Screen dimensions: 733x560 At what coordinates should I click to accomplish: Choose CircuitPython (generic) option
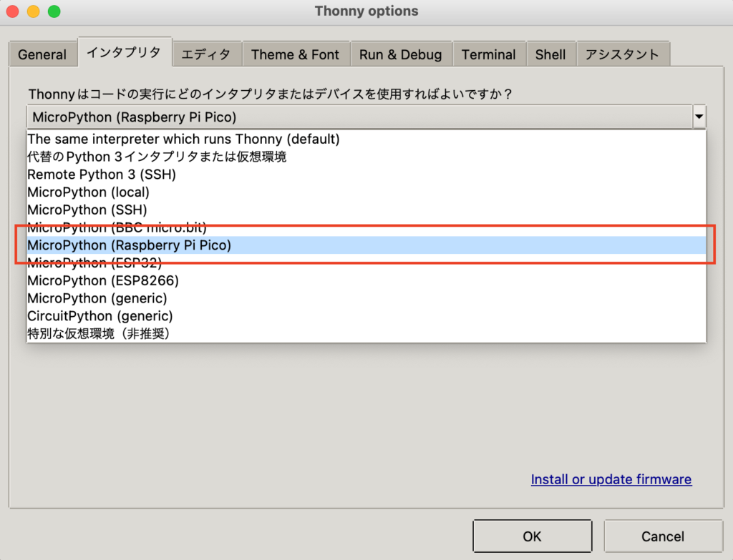[x=366, y=316]
